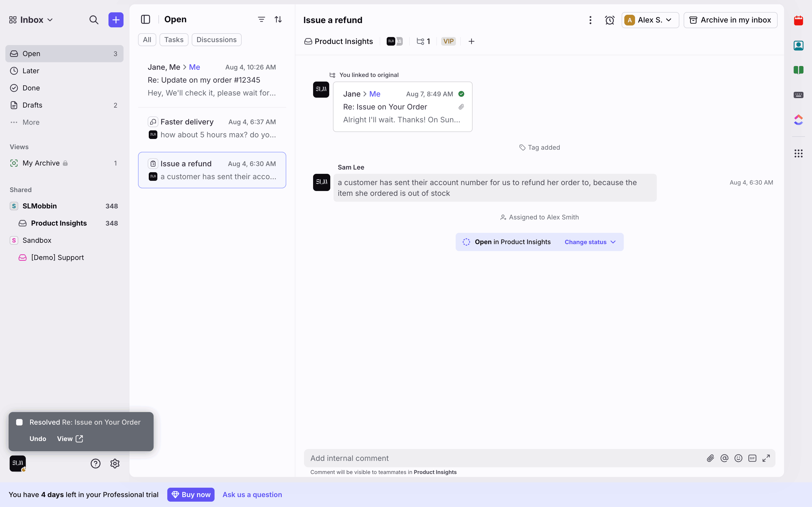Click the green resolved checkmark on Jane's message
This screenshot has width=812, height=507.
(461, 94)
